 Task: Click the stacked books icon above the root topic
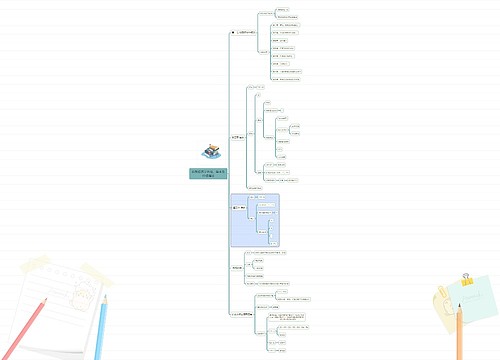point(212,152)
